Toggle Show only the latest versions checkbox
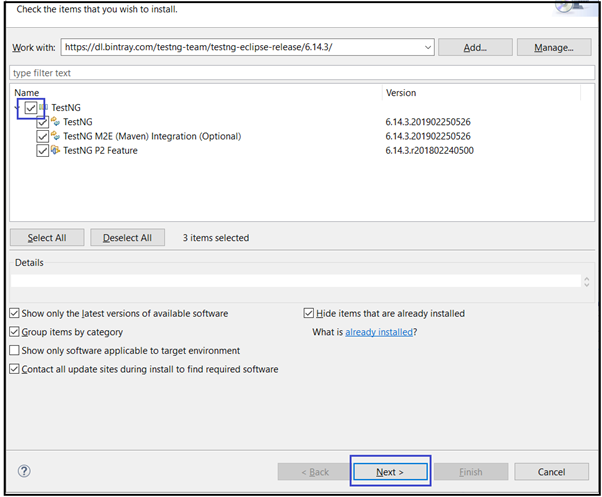This screenshot has width=602, height=497. pyautogui.click(x=14, y=313)
